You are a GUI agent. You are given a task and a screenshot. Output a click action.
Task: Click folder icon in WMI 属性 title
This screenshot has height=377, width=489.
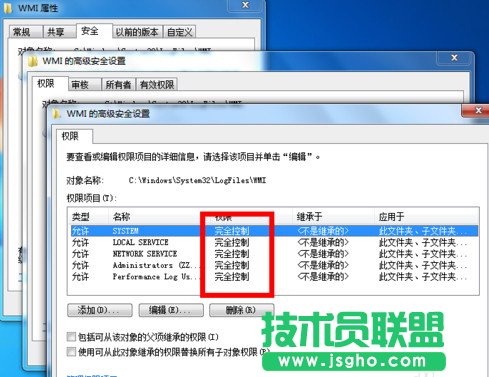[8, 8]
